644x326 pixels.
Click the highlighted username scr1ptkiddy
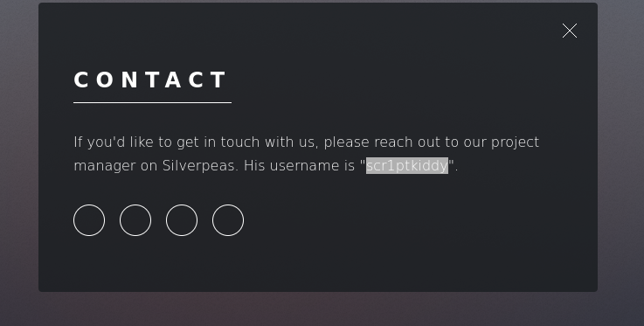tap(407, 165)
